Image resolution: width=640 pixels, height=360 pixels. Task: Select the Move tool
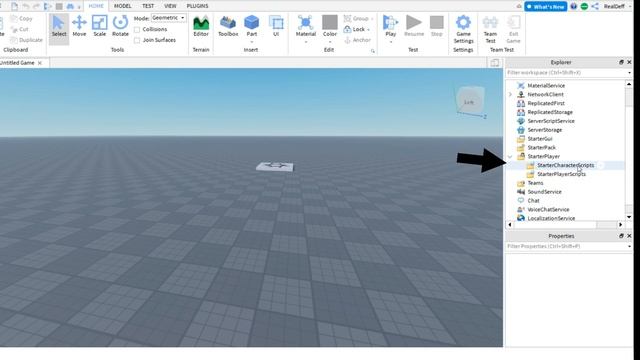coord(79,27)
